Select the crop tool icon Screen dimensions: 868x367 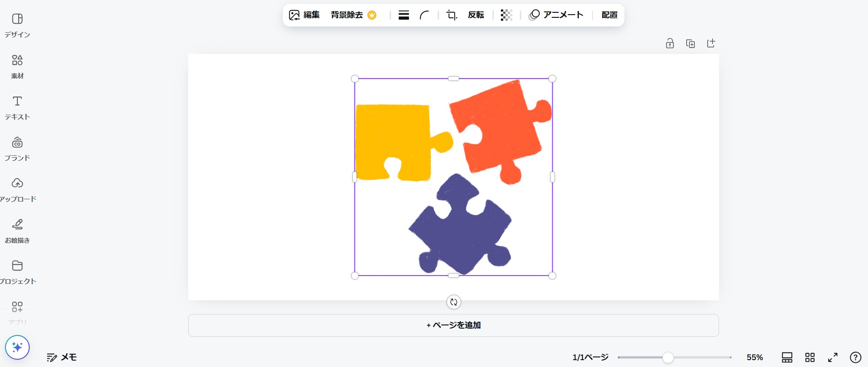pos(451,15)
